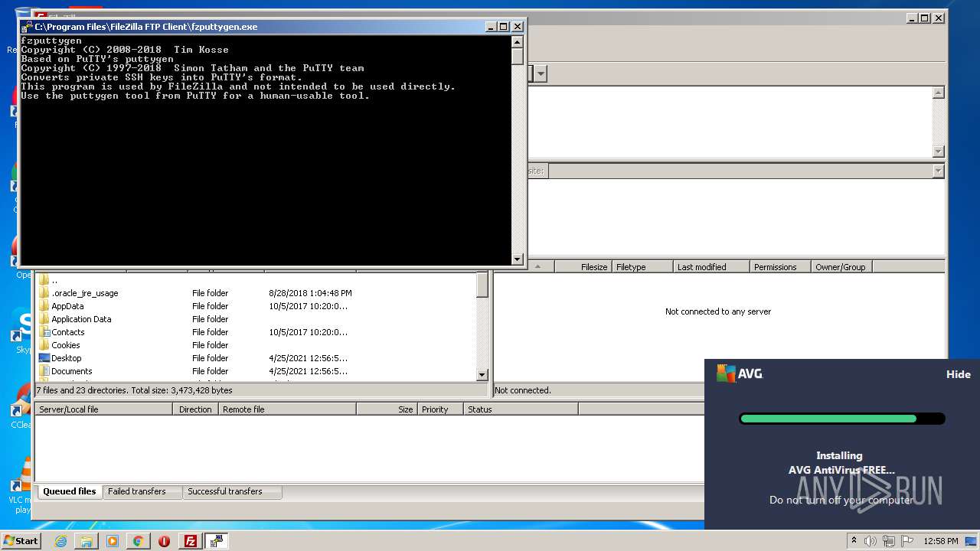Select the Desktop folder icon
Screen dimensions: 980x551
point(44,358)
